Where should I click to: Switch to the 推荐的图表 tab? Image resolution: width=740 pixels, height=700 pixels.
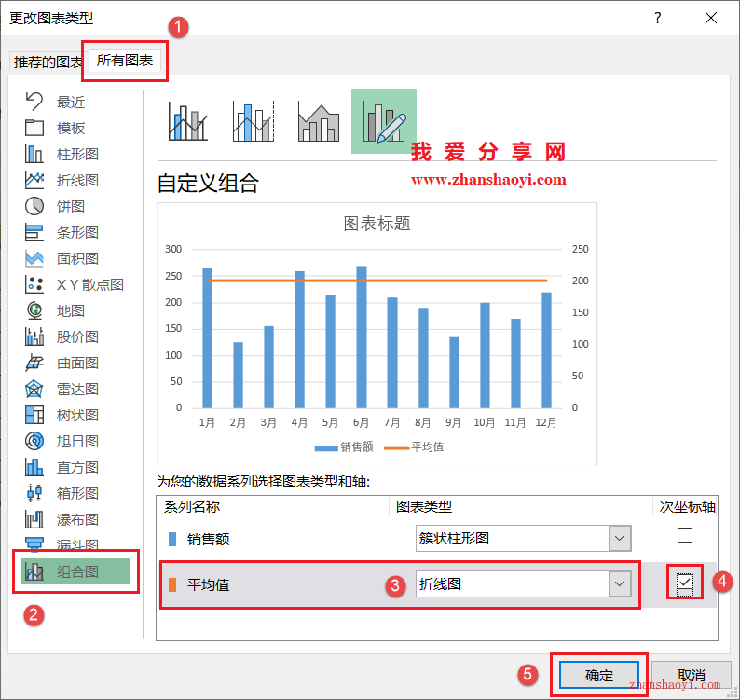tap(48, 62)
